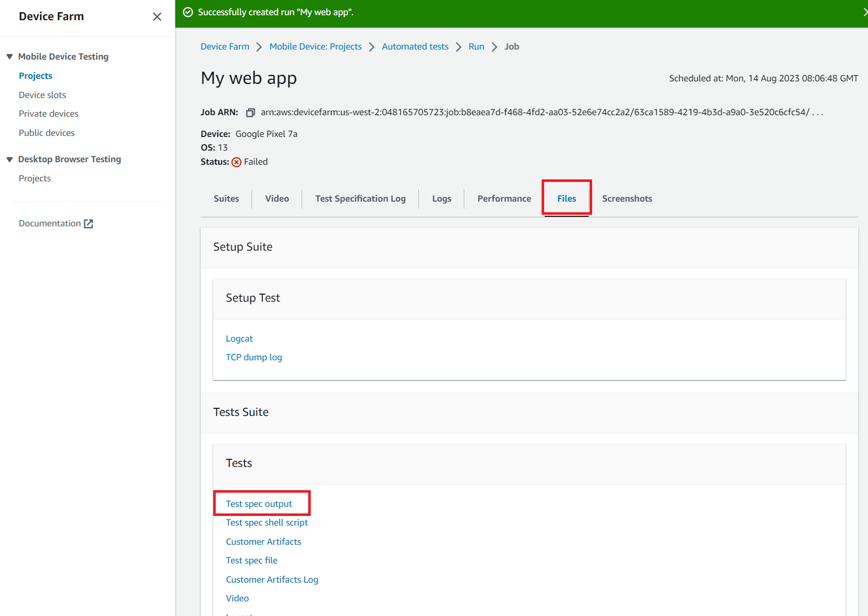Close the Device Farm sidebar panel

[157, 17]
